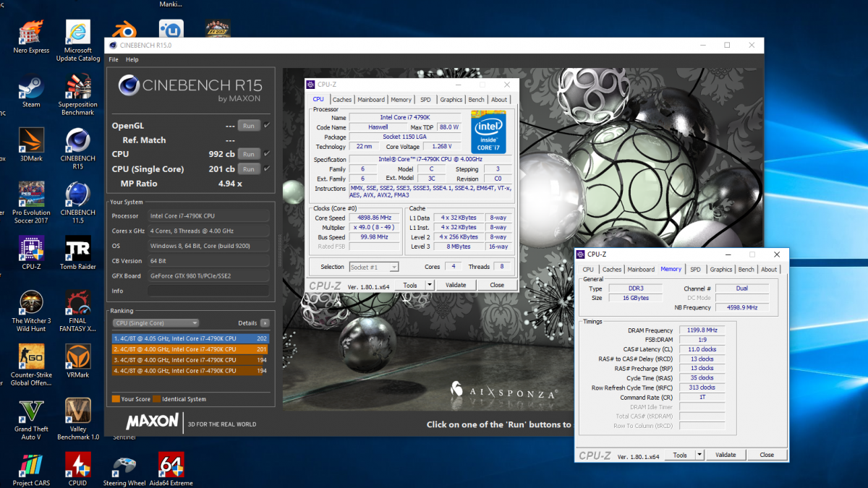Open About tab in CPU-Z processor window

pos(499,100)
